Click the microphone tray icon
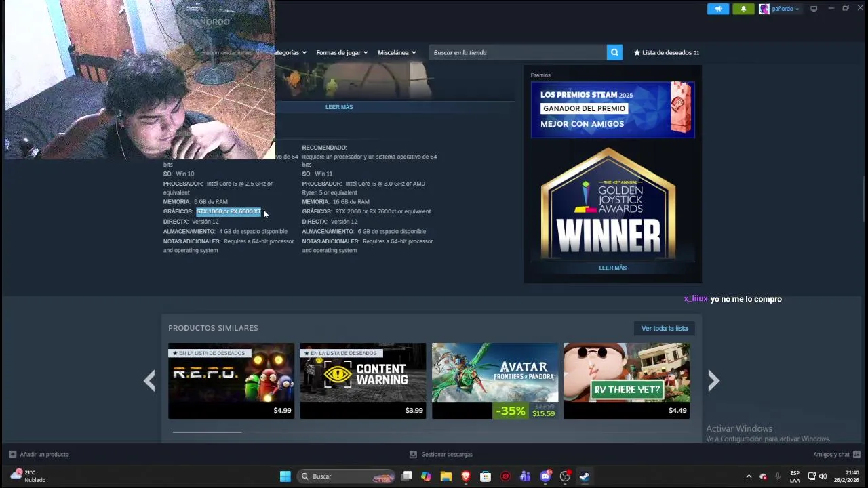 tap(778, 476)
